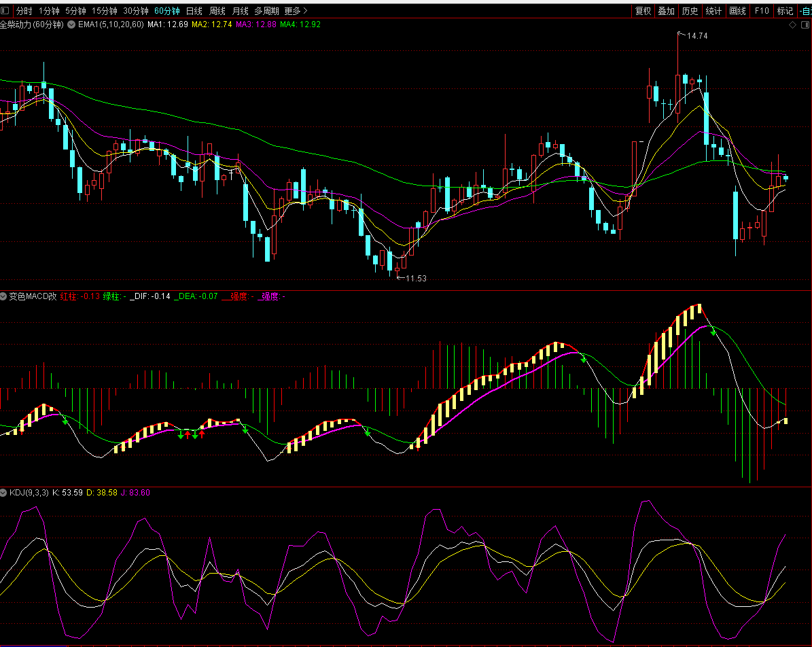Select the 15分钟 period tab
The height and width of the screenshot is (647, 812).
click(x=104, y=11)
